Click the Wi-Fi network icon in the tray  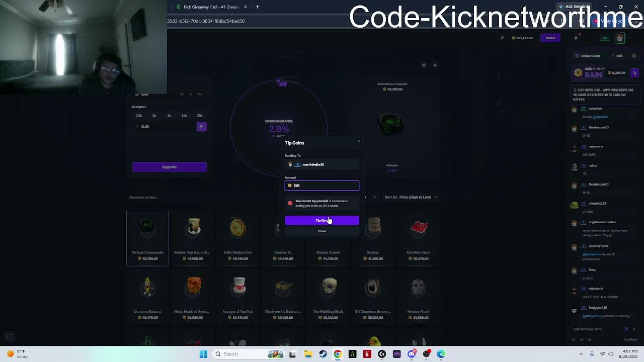tap(603, 354)
